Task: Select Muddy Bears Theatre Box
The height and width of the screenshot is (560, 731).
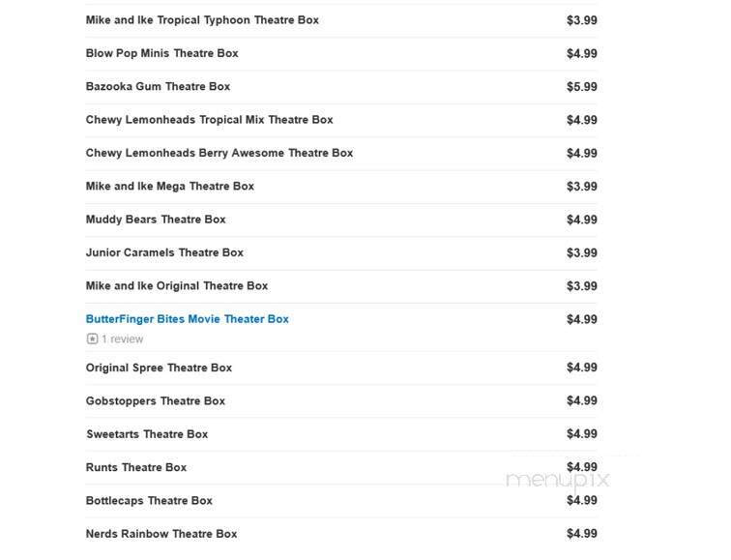Action: [156, 220]
